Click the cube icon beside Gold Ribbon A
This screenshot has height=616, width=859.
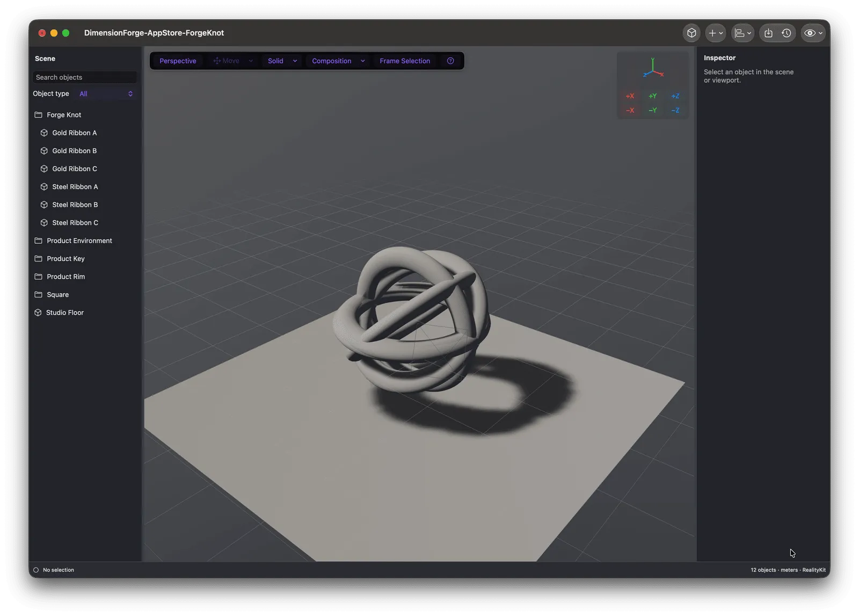[x=44, y=133]
